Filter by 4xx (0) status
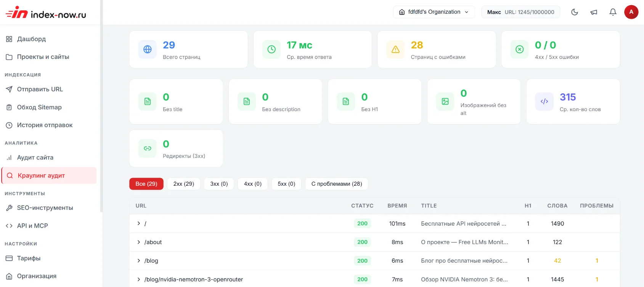 coord(253,184)
